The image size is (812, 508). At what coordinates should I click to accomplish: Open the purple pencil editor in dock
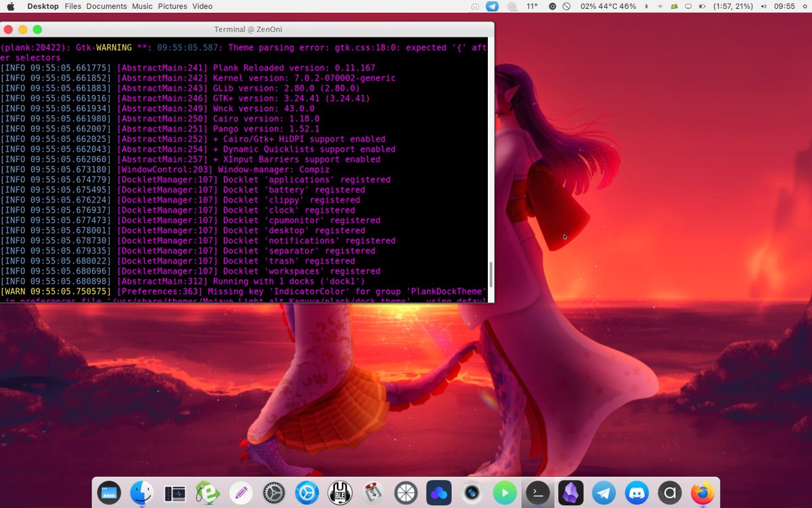(241, 492)
